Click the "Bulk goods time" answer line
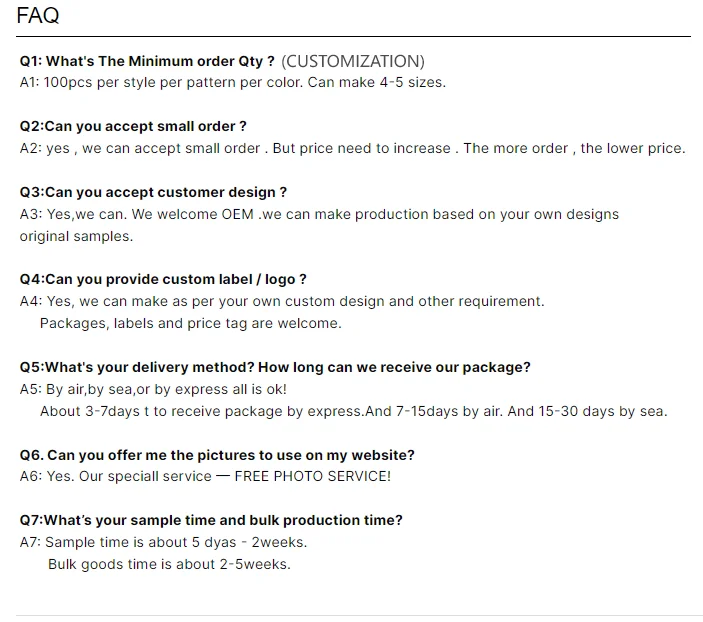The image size is (703, 622). pyautogui.click(x=169, y=564)
